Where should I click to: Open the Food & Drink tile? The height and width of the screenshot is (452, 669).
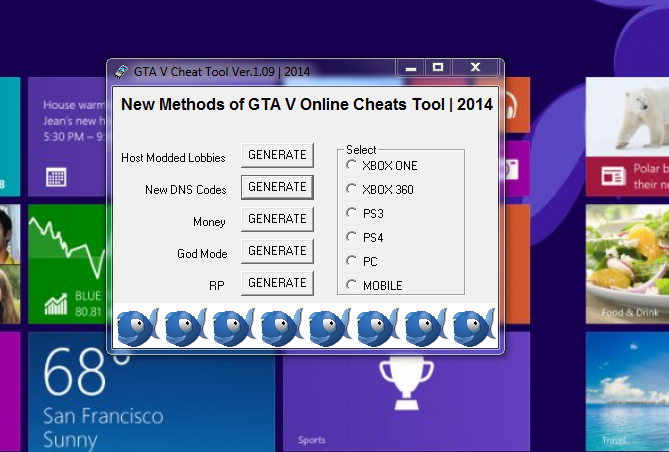[627, 263]
